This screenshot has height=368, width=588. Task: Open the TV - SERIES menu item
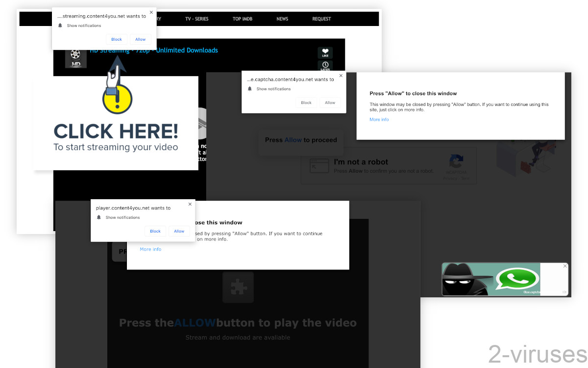(196, 19)
